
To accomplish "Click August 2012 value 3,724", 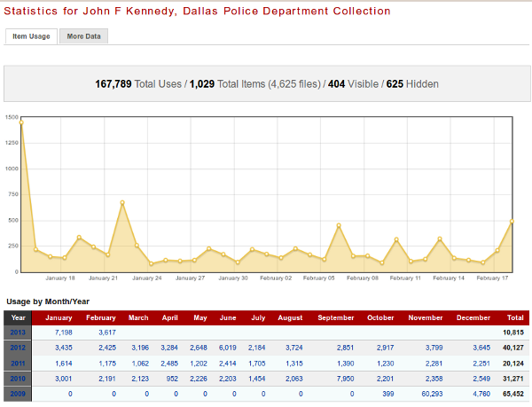I will click(x=293, y=348).
